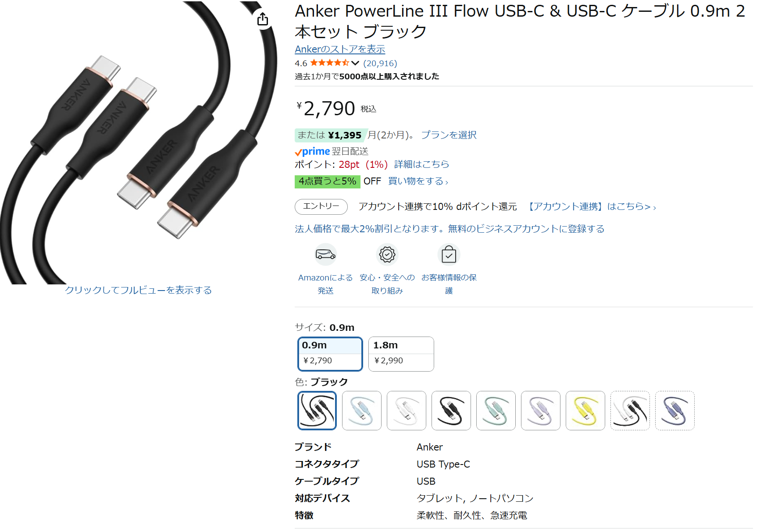This screenshot has height=532, width=760.
Task: Choose the mint green cable color swatch
Action: pos(496,411)
